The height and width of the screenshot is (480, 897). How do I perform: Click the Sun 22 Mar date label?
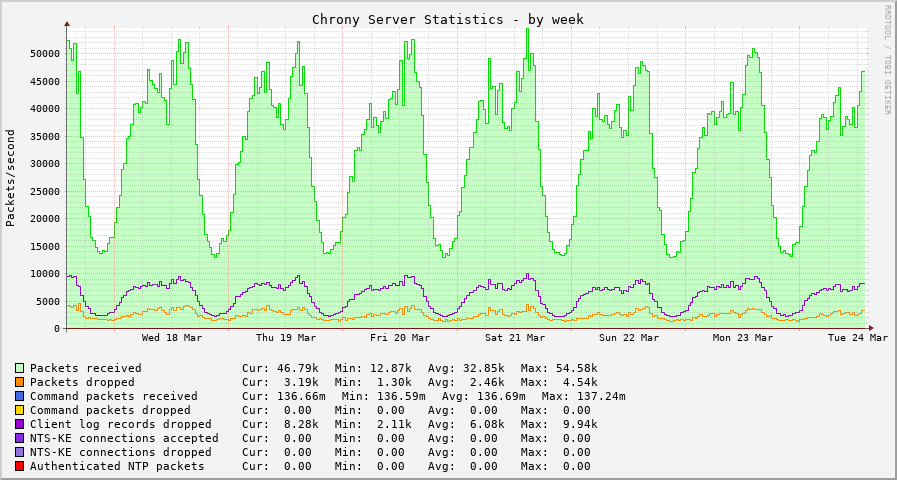629,338
